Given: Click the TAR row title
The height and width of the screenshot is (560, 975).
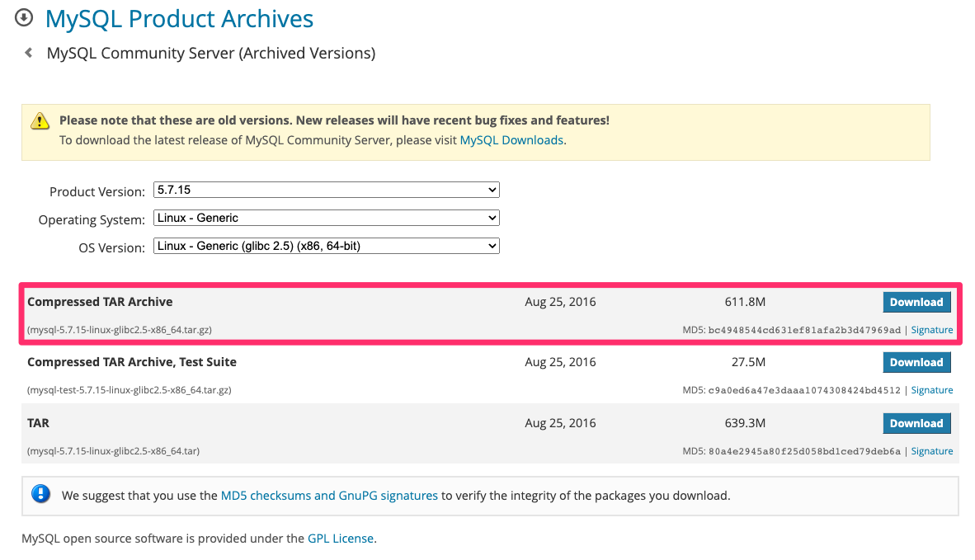Looking at the screenshot, I should click(x=38, y=422).
